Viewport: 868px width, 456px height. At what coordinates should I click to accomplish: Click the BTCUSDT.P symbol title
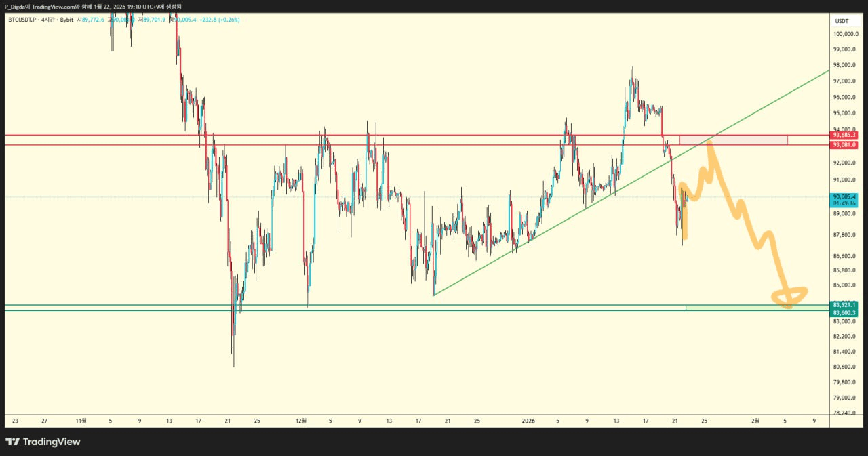[x=21, y=20]
